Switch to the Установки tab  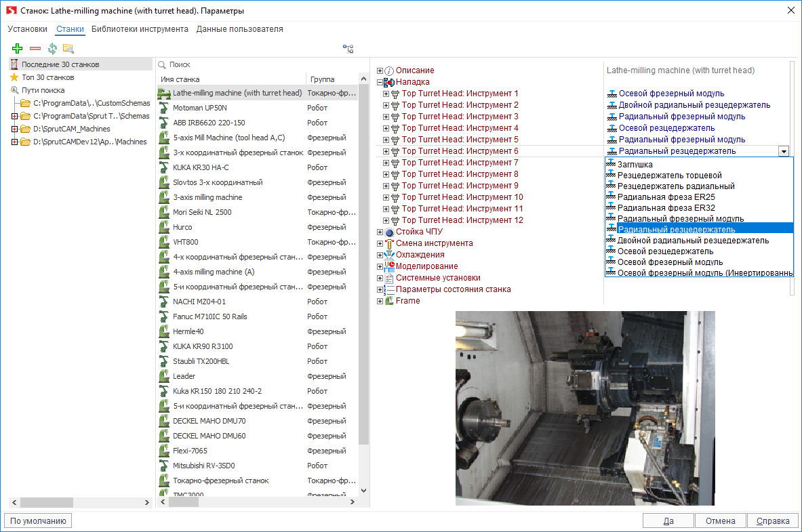point(28,29)
